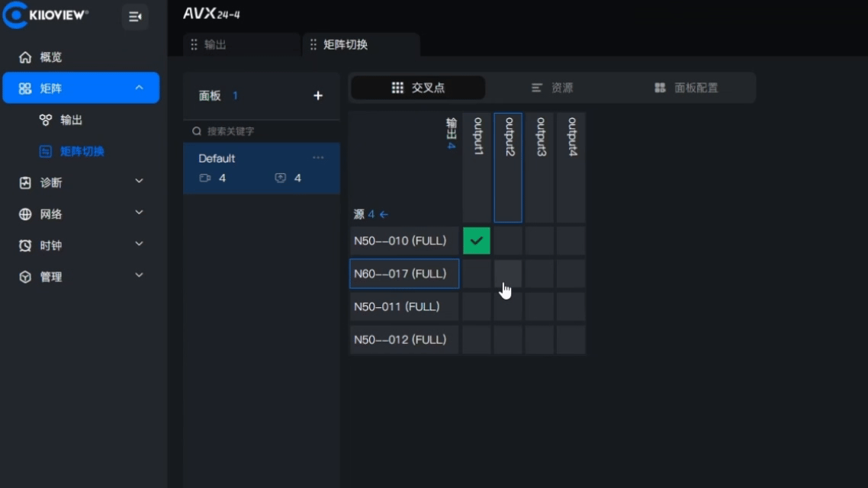Click the plus icon to add a panel
This screenshot has width=868, height=488.
click(318, 95)
